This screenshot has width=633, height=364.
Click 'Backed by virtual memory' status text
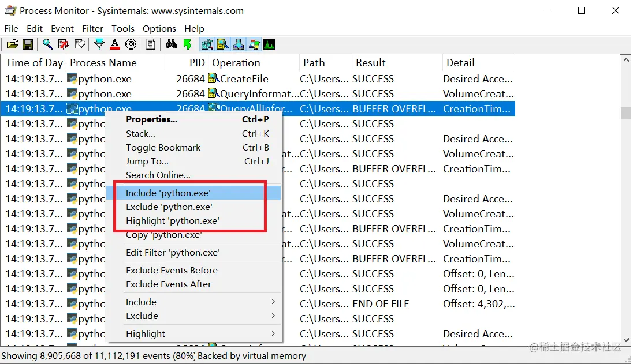click(251, 356)
